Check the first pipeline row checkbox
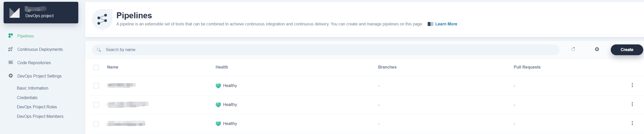The height and width of the screenshot is (134, 644). pyautogui.click(x=96, y=86)
